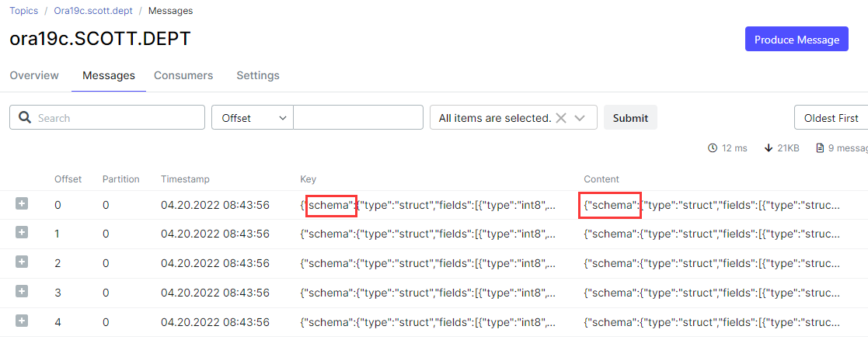Go to Topics breadcrumb link
Image resolution: width=868 pixels, height=340 pixels.
coord(24,11)
